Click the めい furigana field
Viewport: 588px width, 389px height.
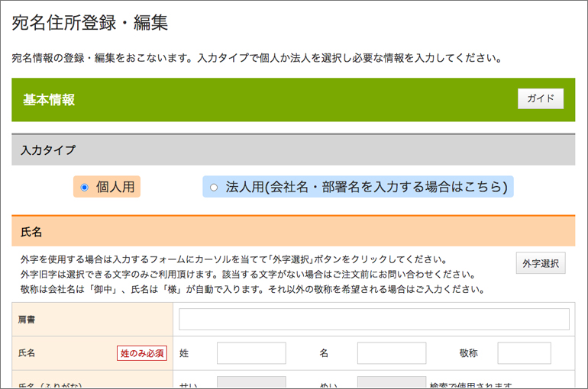[x=391, y=383]
